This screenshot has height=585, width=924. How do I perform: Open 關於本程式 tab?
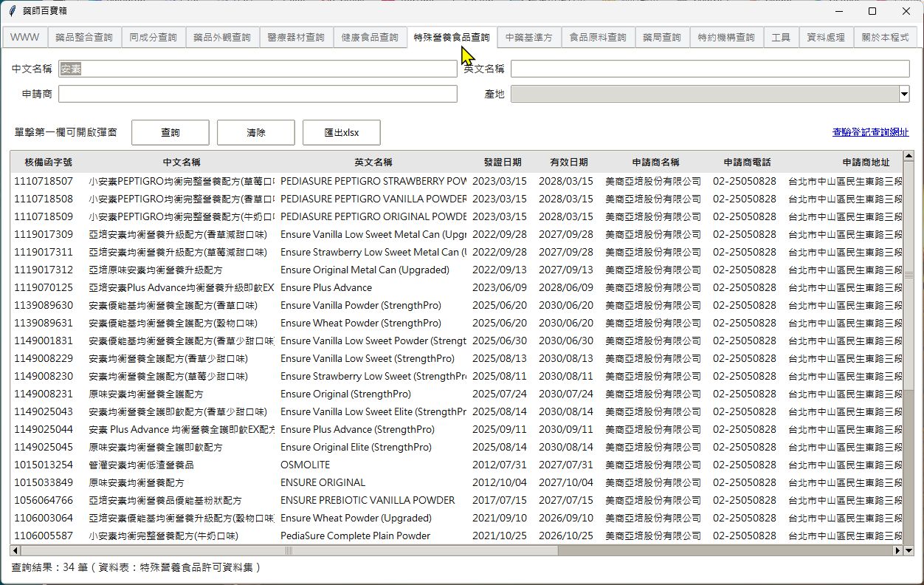886,37
